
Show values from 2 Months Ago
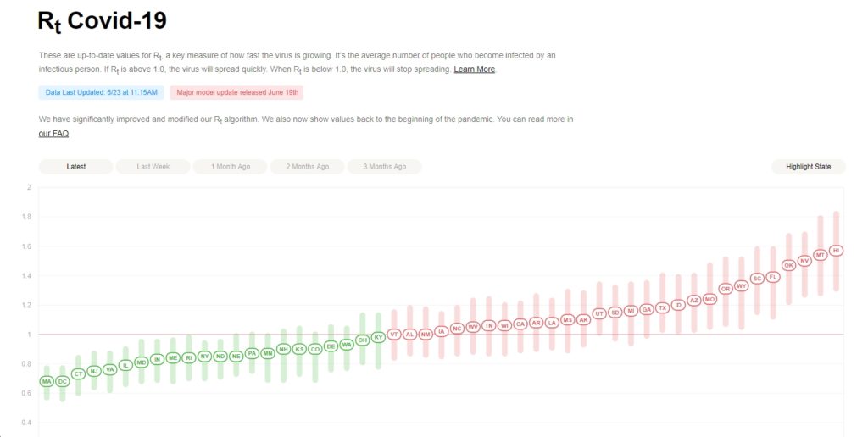click(307, 167)
